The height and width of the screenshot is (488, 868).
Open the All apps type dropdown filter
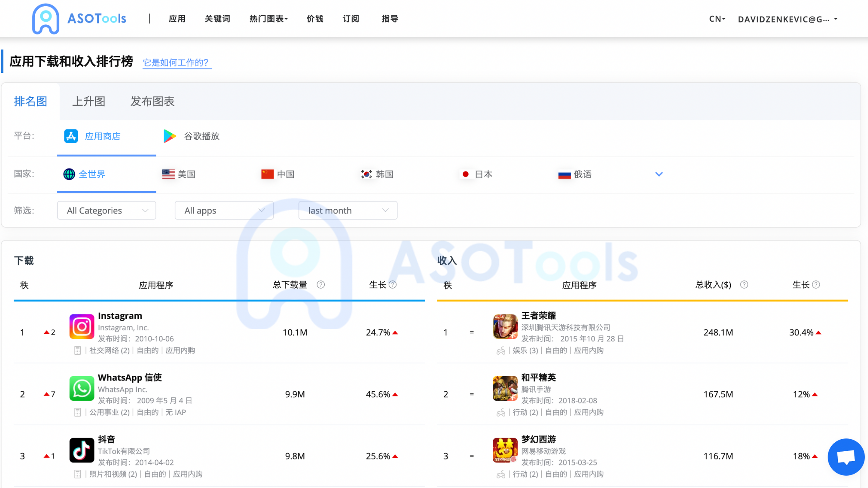click(224, 210)
